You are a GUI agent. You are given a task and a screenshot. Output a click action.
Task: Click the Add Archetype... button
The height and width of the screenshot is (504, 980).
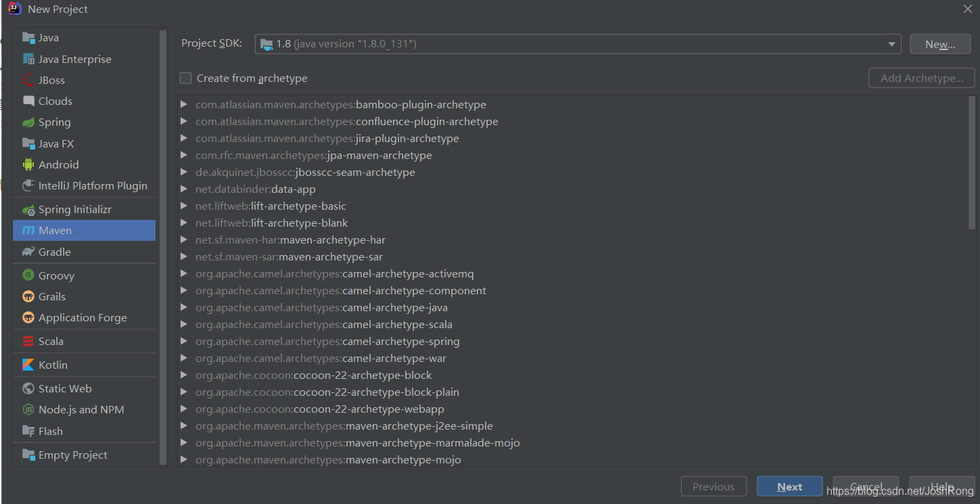pos(922,78)
